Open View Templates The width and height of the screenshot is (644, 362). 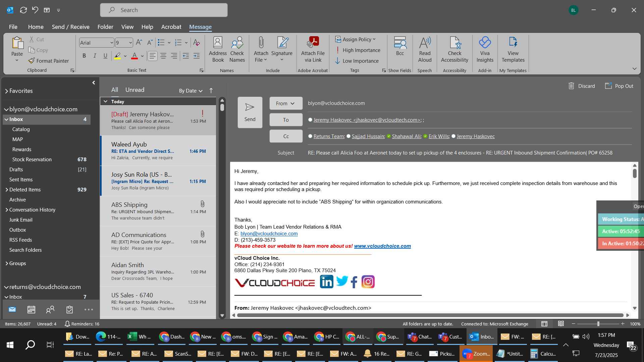coord(513,50)
